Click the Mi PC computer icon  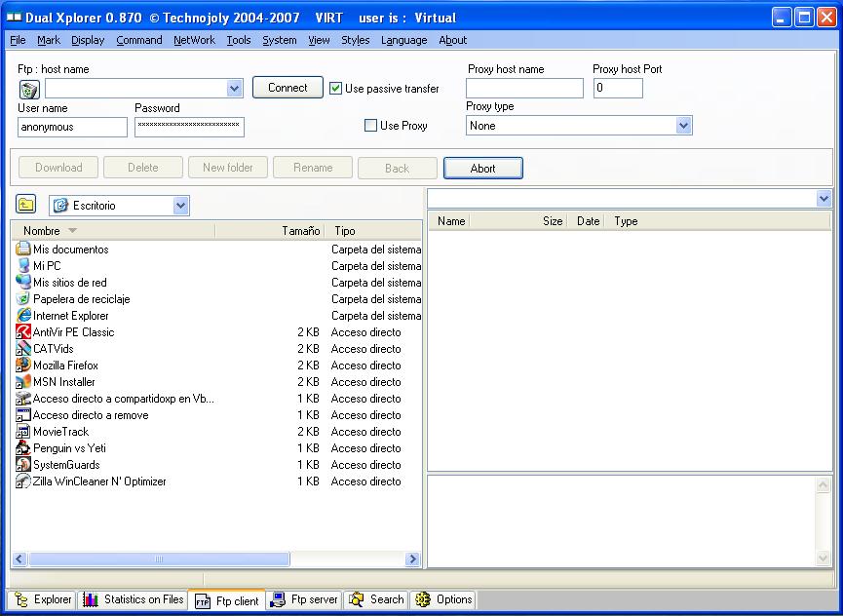coord(23,265)
